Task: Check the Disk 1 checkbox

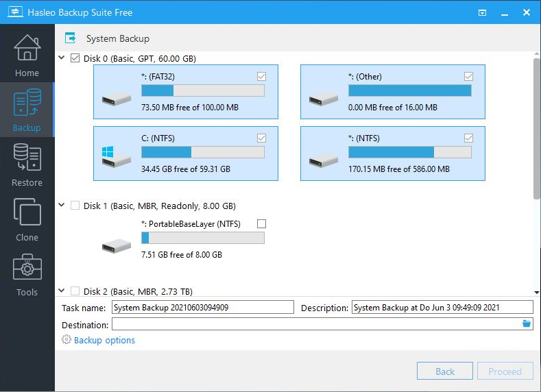Action: coord(75,206)
